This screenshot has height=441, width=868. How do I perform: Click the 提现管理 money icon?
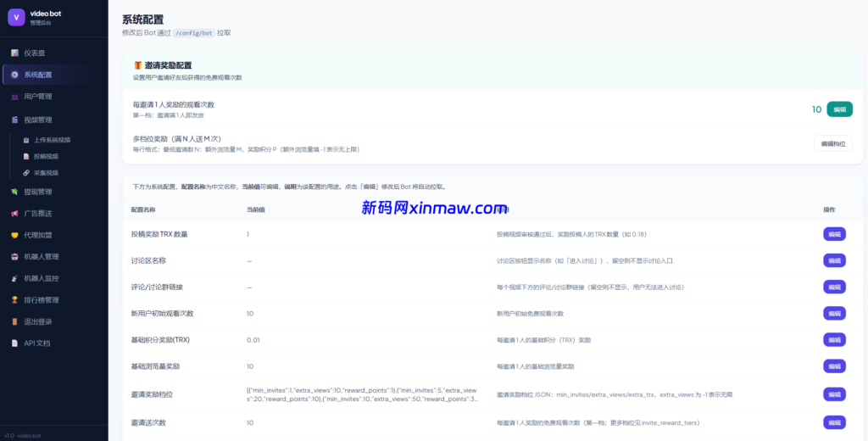pyautogui.click(x=15, y=192)
